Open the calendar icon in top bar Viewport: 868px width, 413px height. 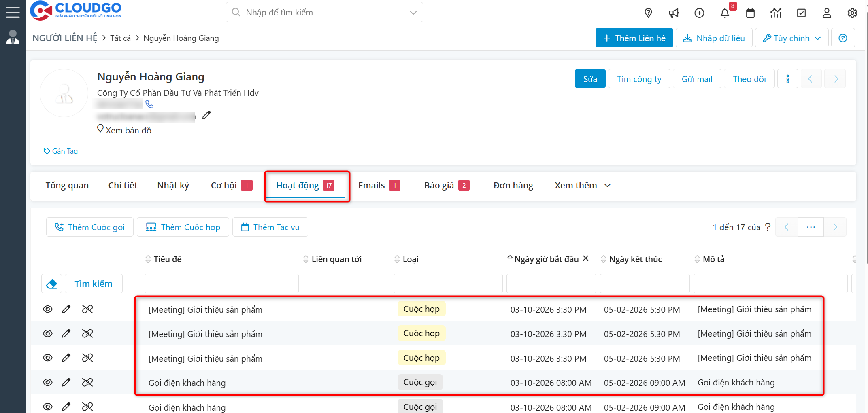(x=750, y=13)
